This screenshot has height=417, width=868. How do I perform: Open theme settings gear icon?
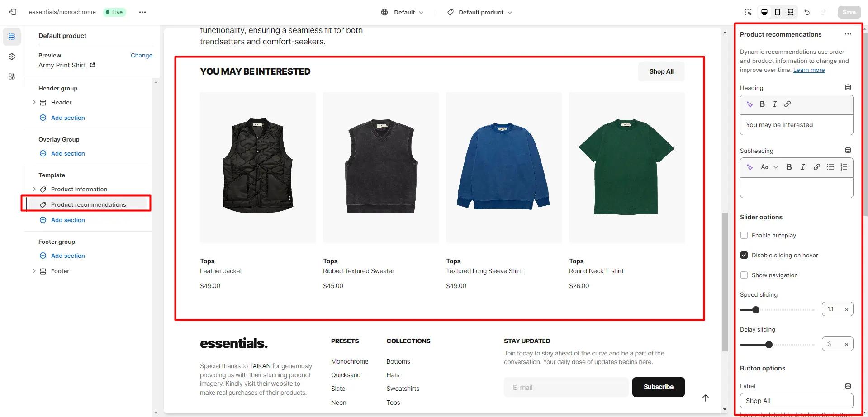pyautogui.click(x=12, y=57)
